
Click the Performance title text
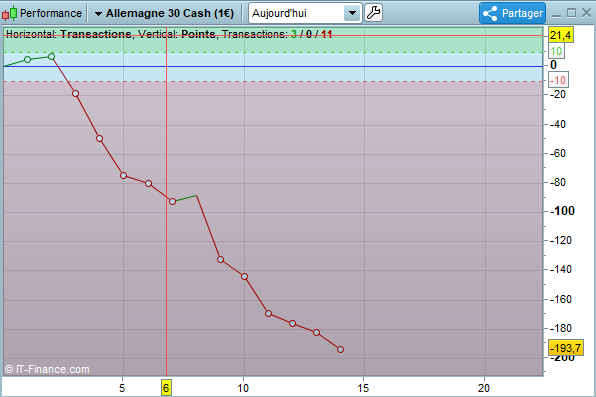point(51,13)
